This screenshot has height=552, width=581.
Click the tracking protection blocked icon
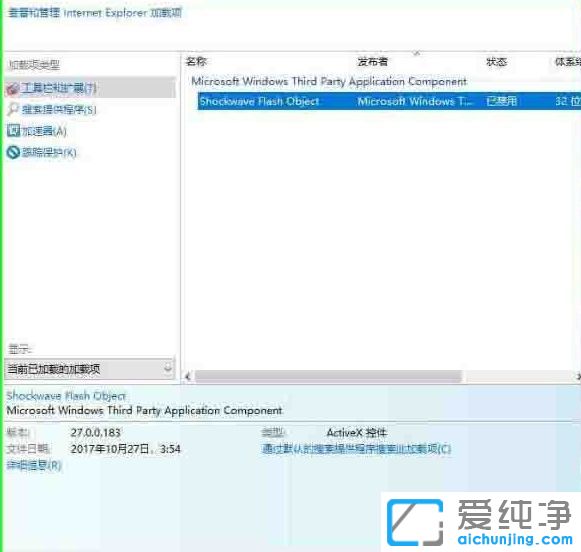click(13, 152)
